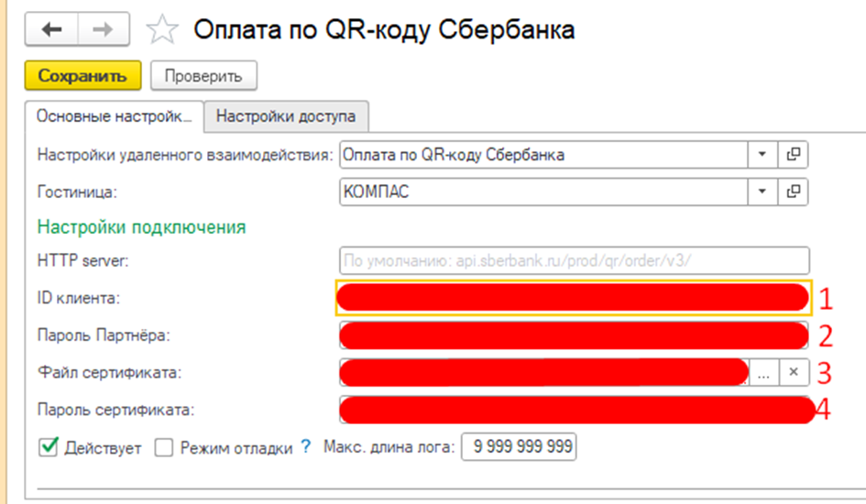Click the Оплата по QR-коду Сбербанка combo field
This screenshot has width=866, height=504.
(x=543, y=155)
